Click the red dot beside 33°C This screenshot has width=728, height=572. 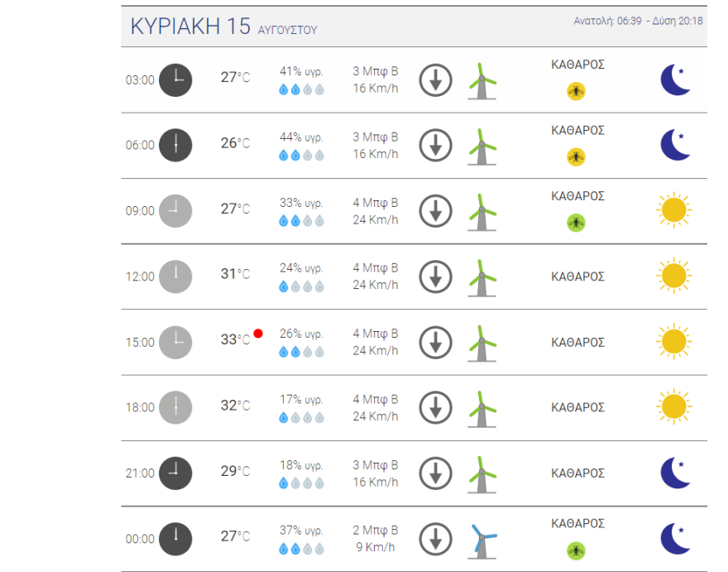pos(258,334)
